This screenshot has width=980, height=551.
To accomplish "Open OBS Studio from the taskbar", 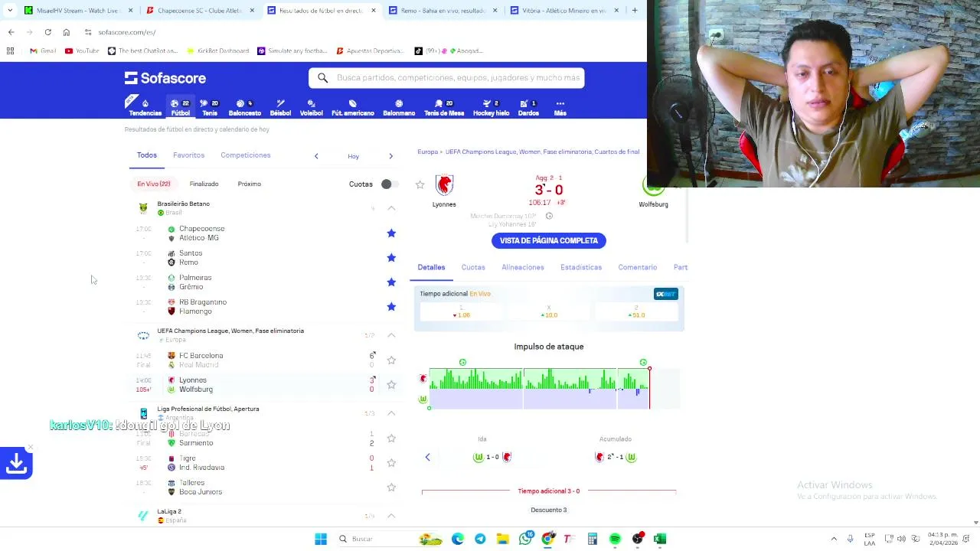I will tap(638, 539).
